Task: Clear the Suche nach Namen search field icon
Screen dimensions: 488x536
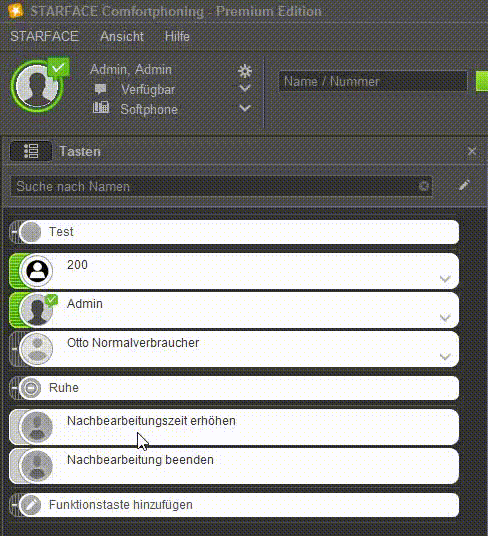Action: [424, 186]
